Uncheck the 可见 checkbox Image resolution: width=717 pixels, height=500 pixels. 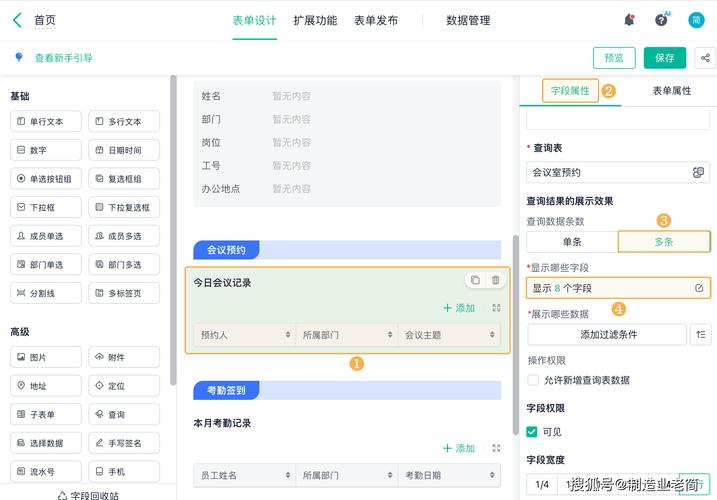[532, 432]
